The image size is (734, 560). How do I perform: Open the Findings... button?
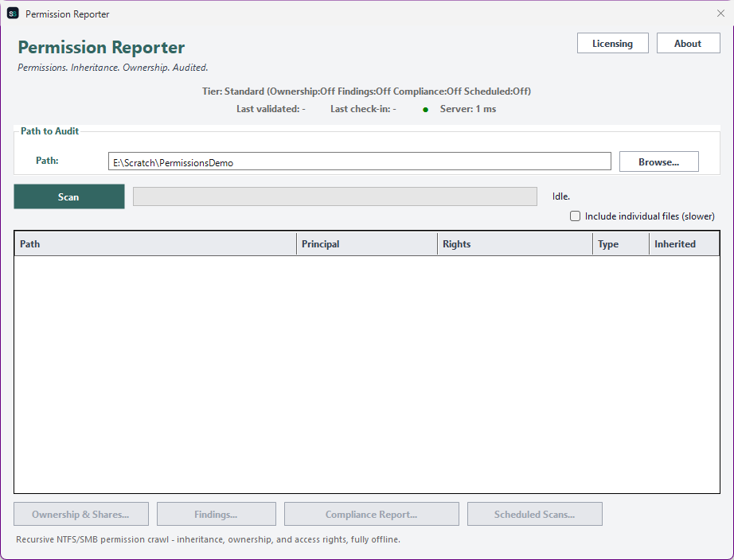(217, 514)
